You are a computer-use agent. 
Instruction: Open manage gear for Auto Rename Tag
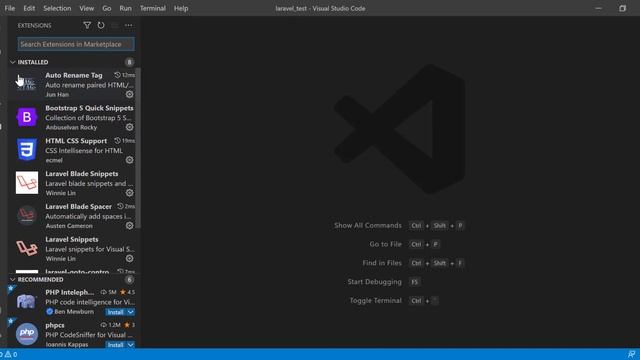coord(129,94)
